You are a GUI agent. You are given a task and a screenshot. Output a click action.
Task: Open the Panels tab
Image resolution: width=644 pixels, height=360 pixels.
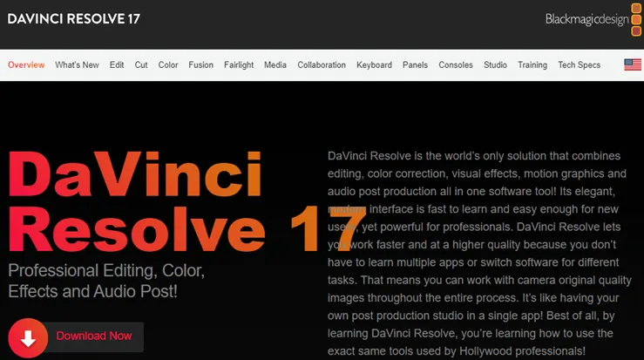tap(415, 65)
